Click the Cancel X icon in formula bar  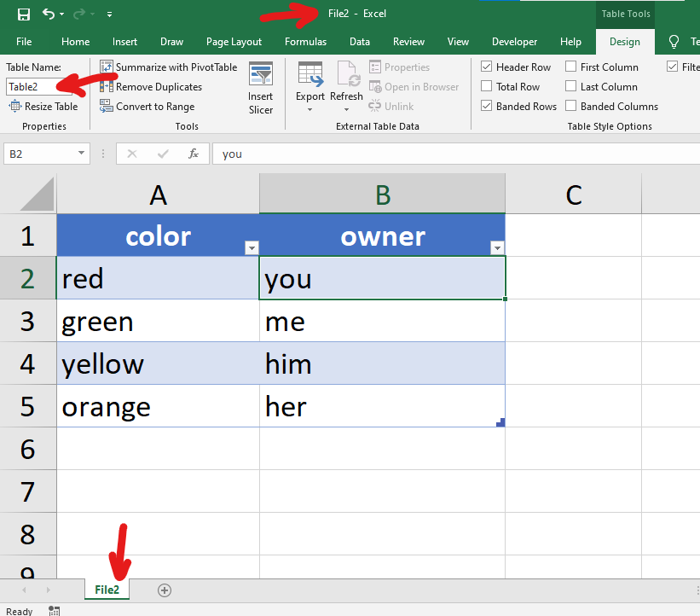point(132,154)
